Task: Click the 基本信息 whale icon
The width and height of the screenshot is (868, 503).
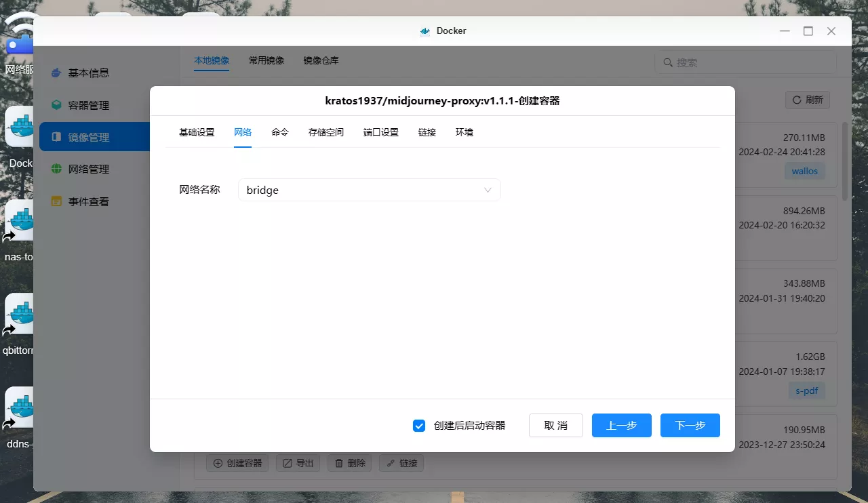Action: 56,73
